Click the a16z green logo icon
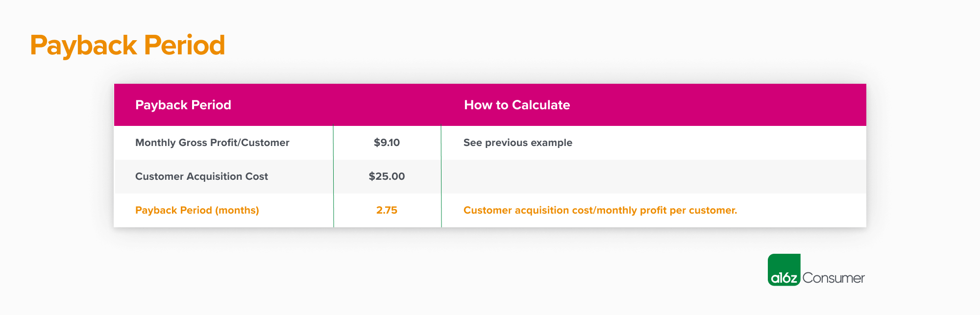Viewport: 980px width, 315px height. coord(784,270)
